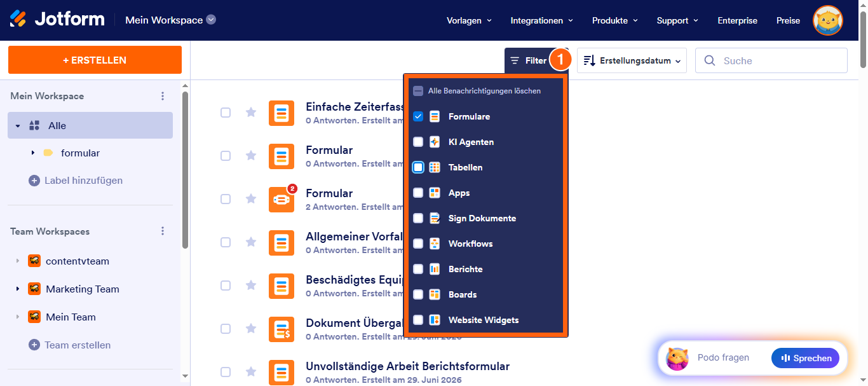Image resolution: width=868 pixels, height=386 pixels.
Task: Check the Tabellen filter checkbox
Action: click(418, 167)
